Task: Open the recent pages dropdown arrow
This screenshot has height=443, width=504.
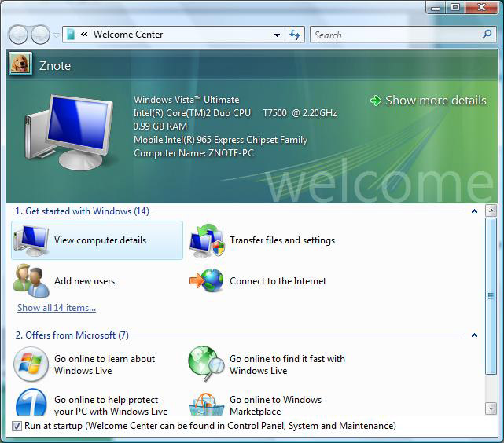Action: tap(56, 35)
